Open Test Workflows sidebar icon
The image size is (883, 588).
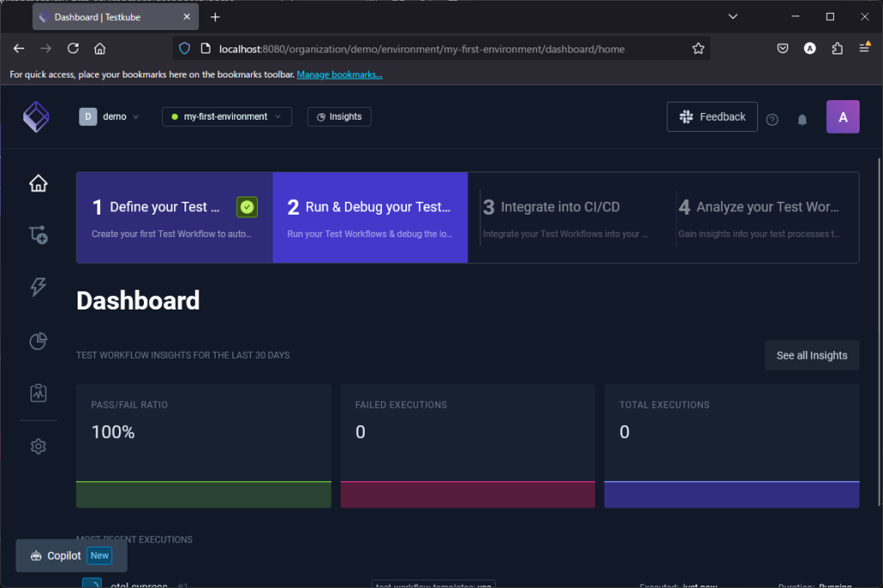(x=38, y=235)
